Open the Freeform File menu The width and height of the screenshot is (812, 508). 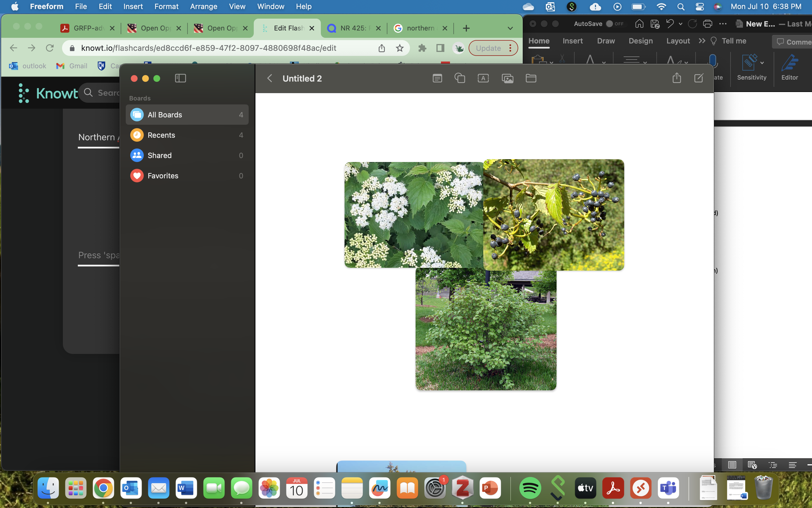tap(81, 6)
